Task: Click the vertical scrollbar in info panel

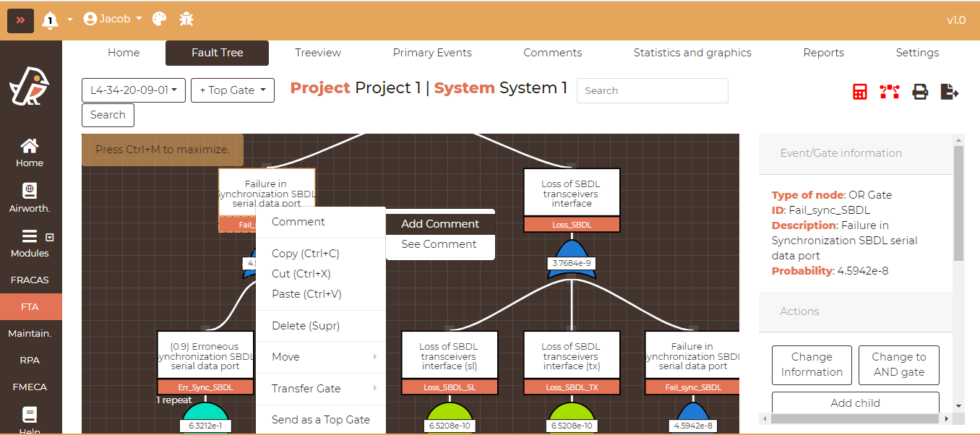Action: (x=958, y=202)
